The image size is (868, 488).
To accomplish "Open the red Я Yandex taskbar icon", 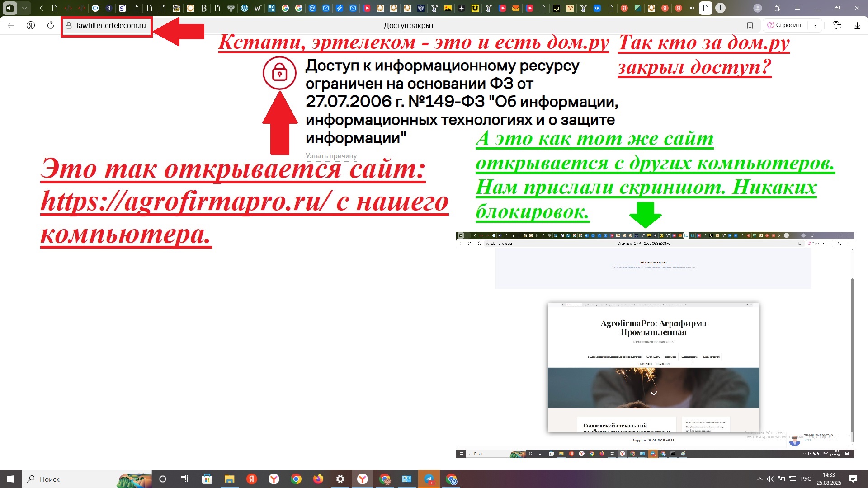I will (252, 479).
